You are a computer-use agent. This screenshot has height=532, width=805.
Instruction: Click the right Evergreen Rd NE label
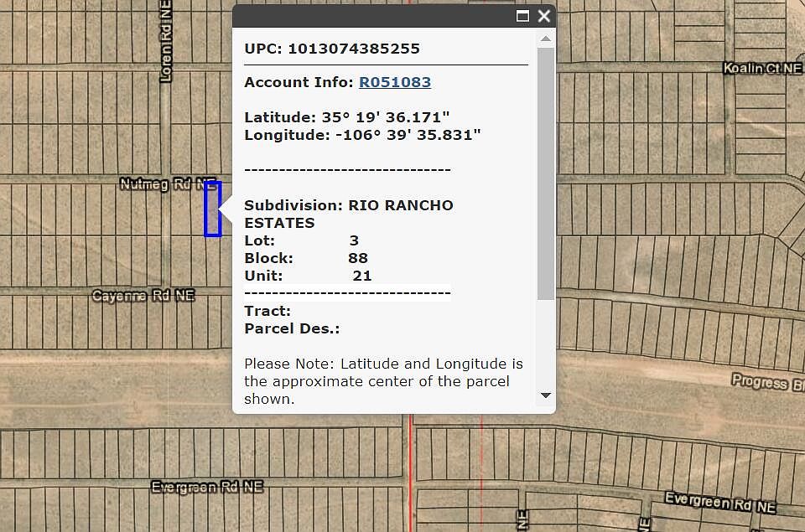[x=719, y=502]
